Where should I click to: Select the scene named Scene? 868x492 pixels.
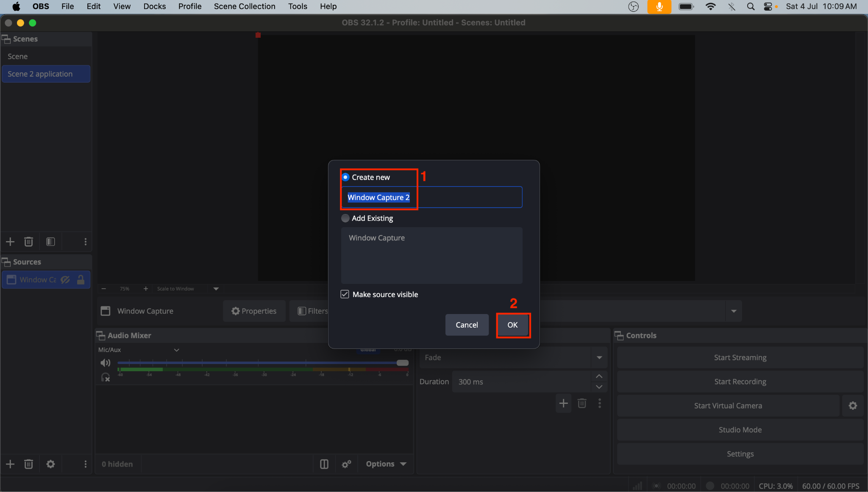click(46, 56)
